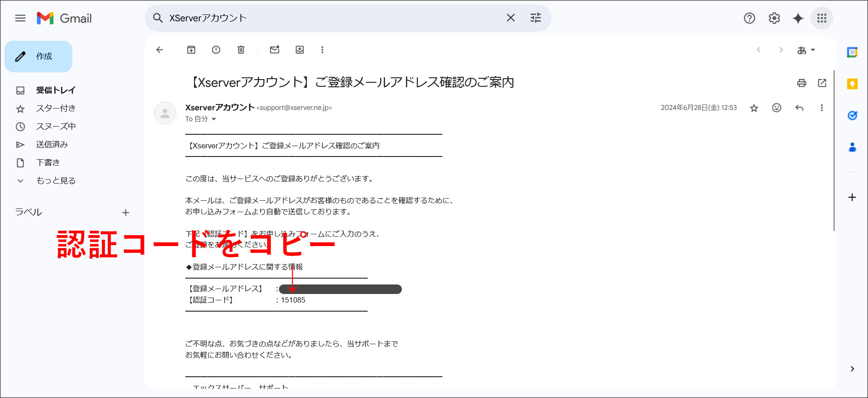Toggle side panel with bottom chevron

(x=852, y=369)
